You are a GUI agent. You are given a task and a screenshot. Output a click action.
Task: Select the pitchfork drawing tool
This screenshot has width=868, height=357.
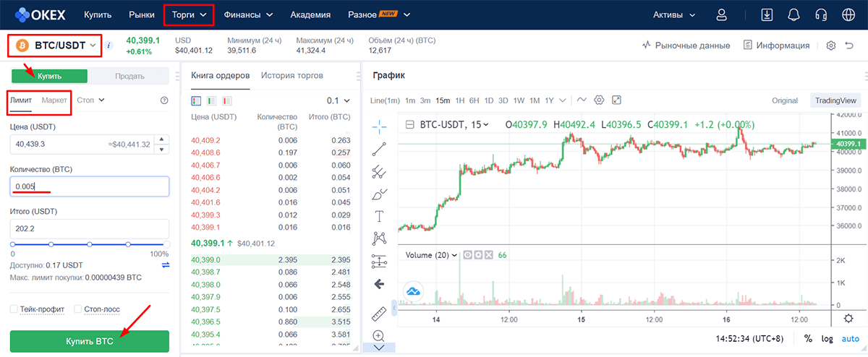(x=379, y=171)
